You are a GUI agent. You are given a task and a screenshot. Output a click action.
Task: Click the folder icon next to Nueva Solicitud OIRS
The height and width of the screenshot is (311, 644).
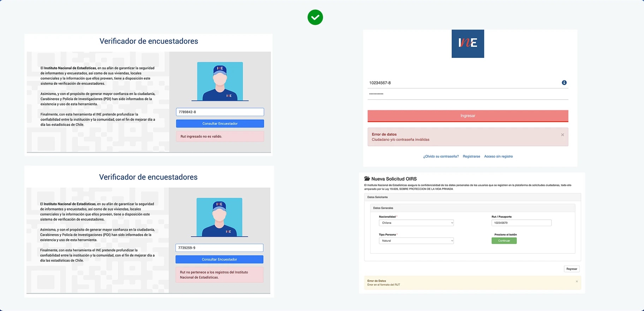click(367, 179)
